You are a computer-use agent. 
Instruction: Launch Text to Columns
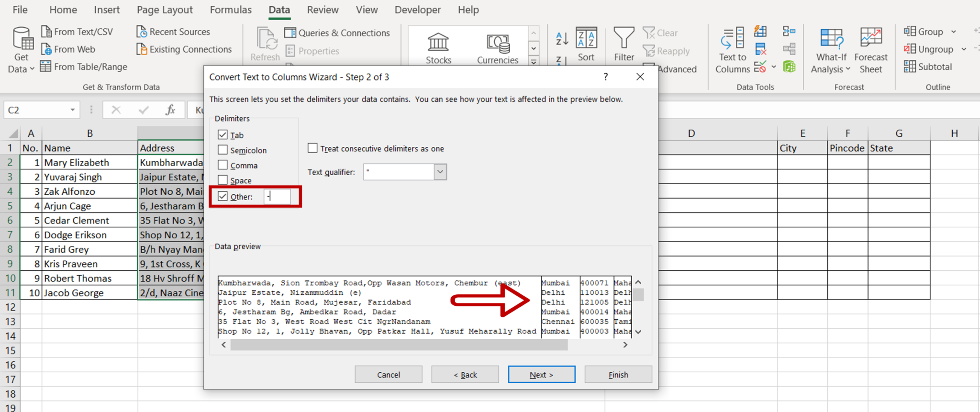click(x=733, y=50)
